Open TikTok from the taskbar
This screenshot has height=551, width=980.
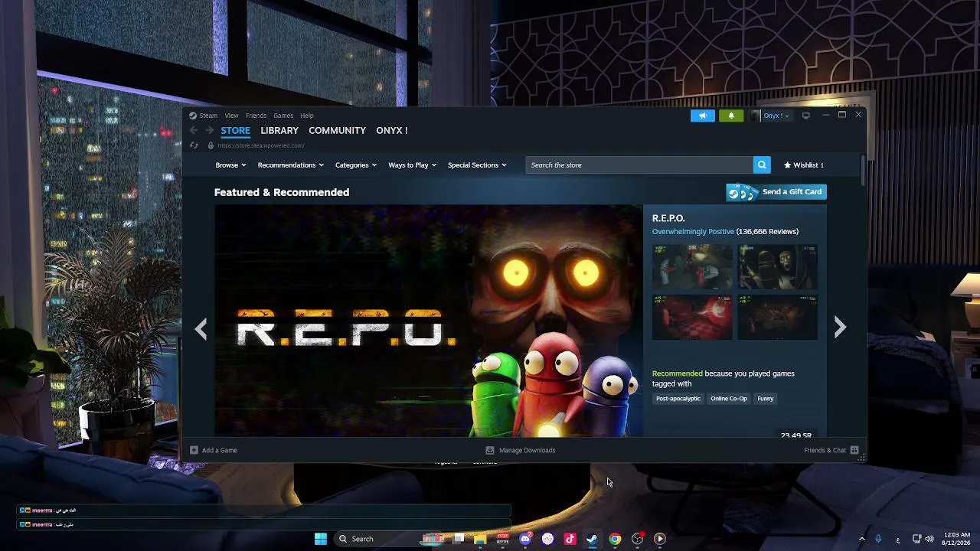570,539
